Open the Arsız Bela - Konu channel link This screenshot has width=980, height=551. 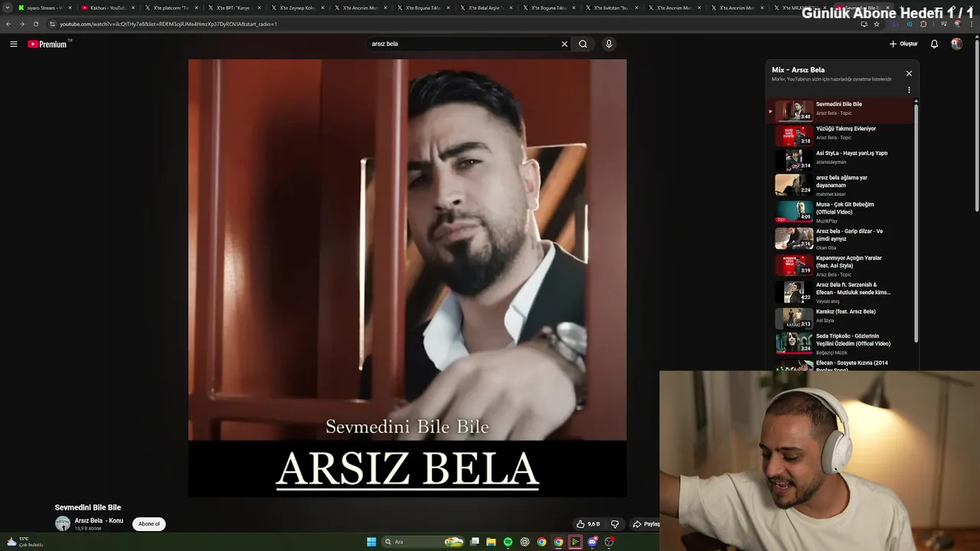[99, 520]
